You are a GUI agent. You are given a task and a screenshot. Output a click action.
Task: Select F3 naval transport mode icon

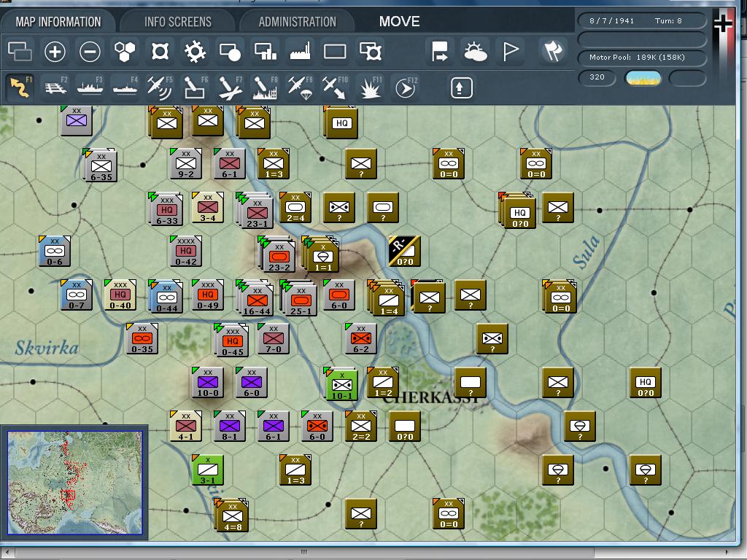tap(90, 87)
